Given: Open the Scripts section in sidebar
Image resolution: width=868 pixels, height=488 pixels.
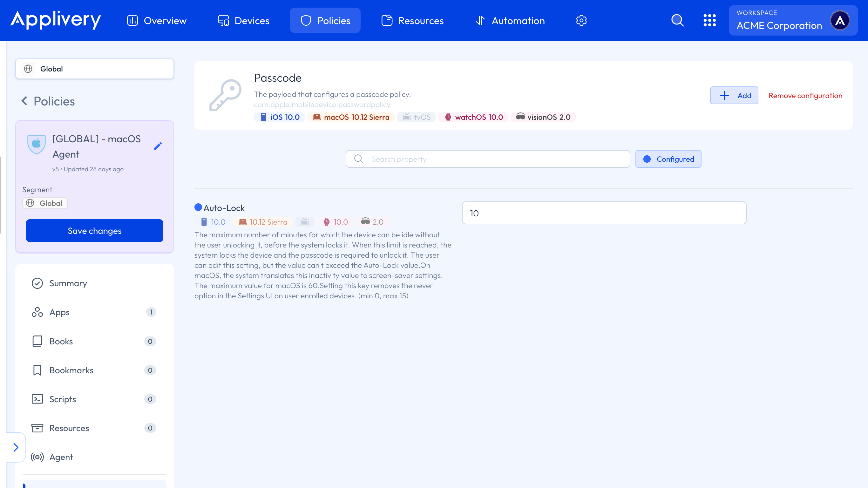Looking at the screenshot, I should [63, 399].
